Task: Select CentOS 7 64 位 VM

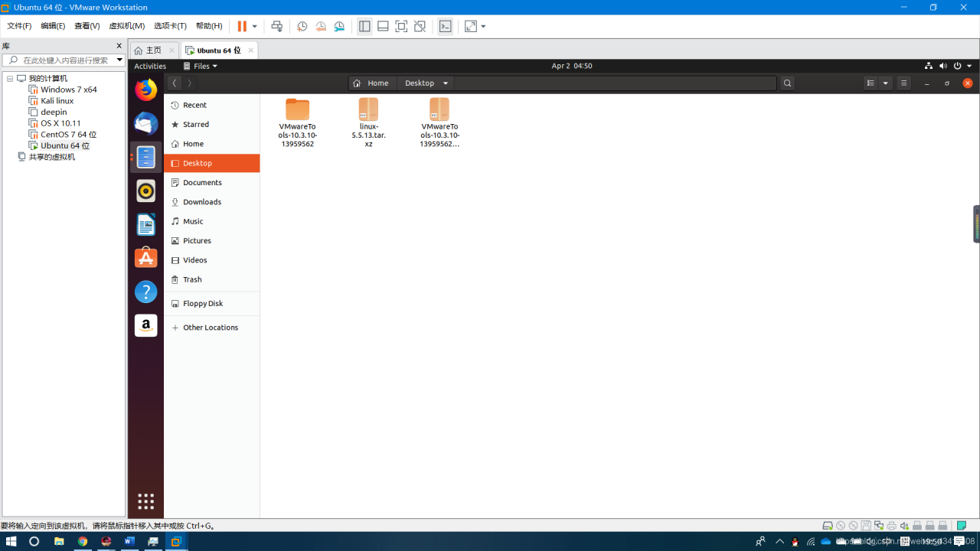Action: (x=68, y=135)
